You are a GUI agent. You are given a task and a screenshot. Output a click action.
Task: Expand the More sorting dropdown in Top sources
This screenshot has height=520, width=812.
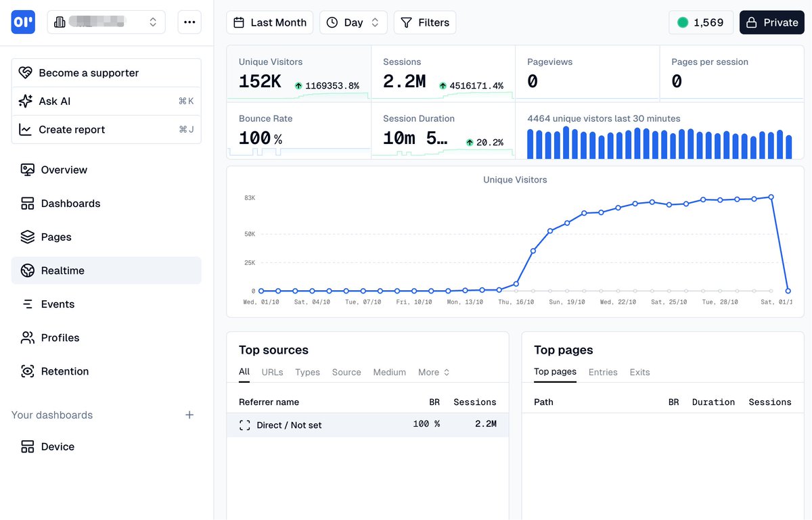coord(433,372)
